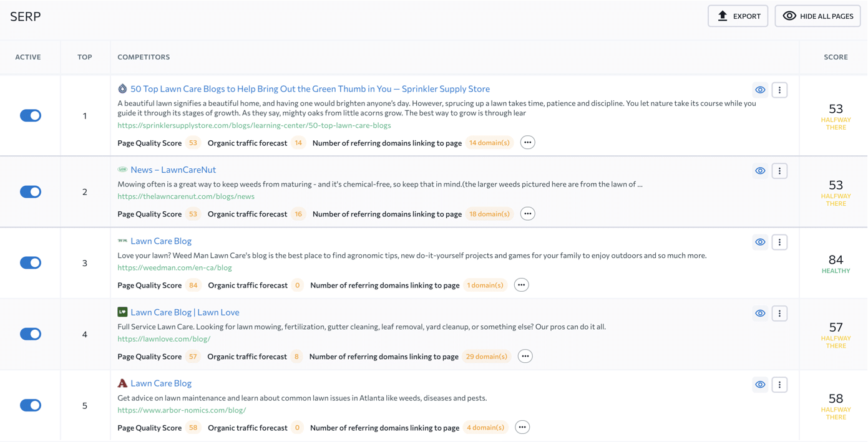Click the Sprinkler Supply Store favicon
This screenshot has height=442, width=868.
(122, 89)
